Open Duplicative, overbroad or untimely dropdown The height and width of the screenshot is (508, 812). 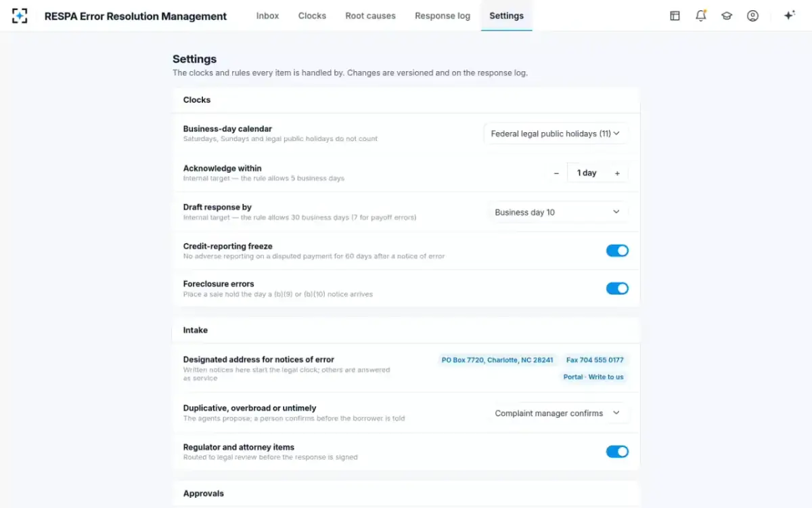tap(558, 413)
